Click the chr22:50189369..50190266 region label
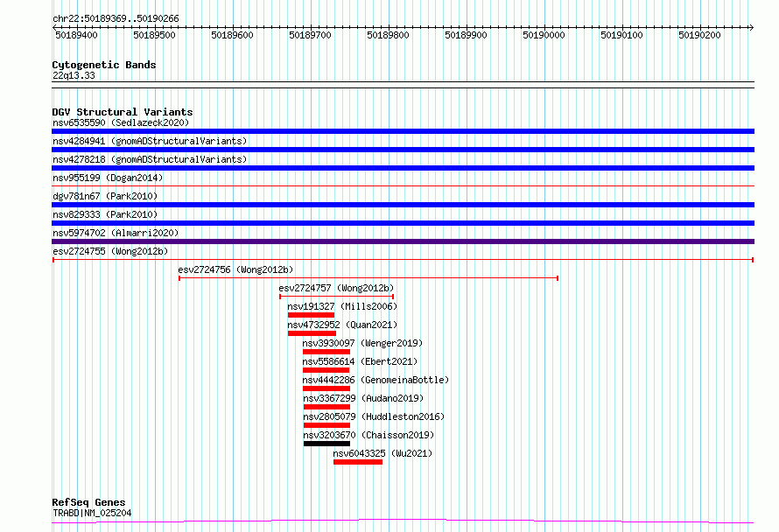This screenshot has height=532, width=779. click(116, 18)
